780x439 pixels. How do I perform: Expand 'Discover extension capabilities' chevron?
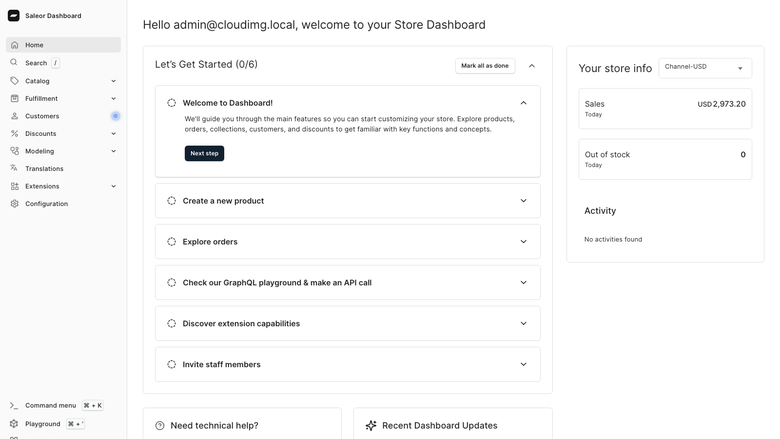pos(523,323)
